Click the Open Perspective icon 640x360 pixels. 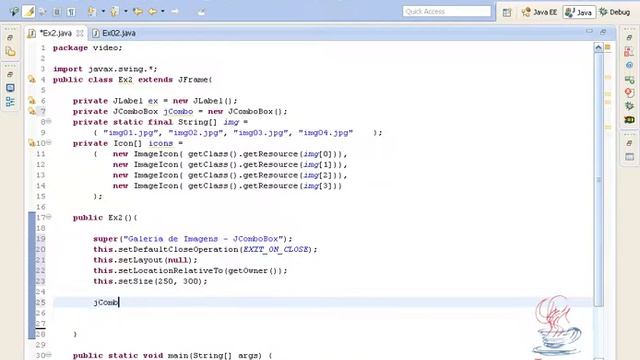point(507,12)
